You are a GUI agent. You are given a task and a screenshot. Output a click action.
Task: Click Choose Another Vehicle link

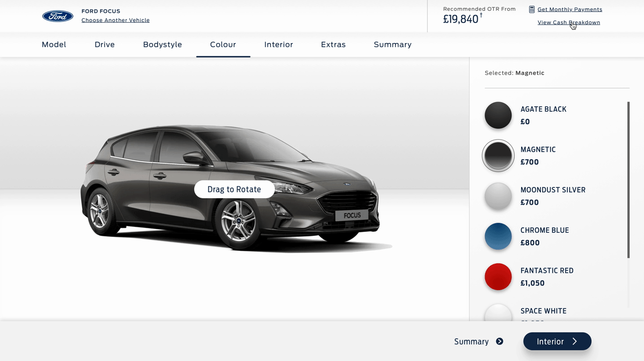point(115,20)
